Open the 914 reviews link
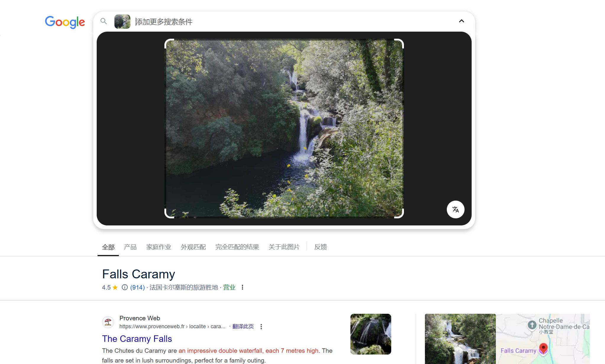The image size is (605, 364). point(137,287)
